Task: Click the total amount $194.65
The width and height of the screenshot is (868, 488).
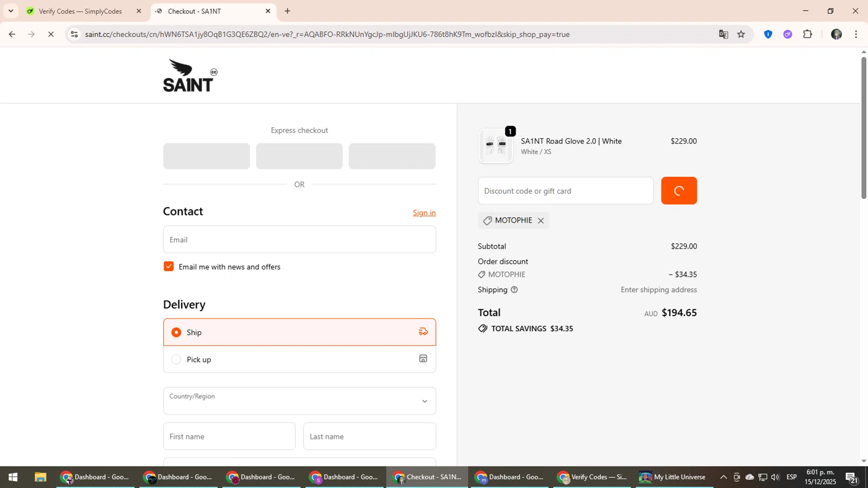Action: (679, 313)
